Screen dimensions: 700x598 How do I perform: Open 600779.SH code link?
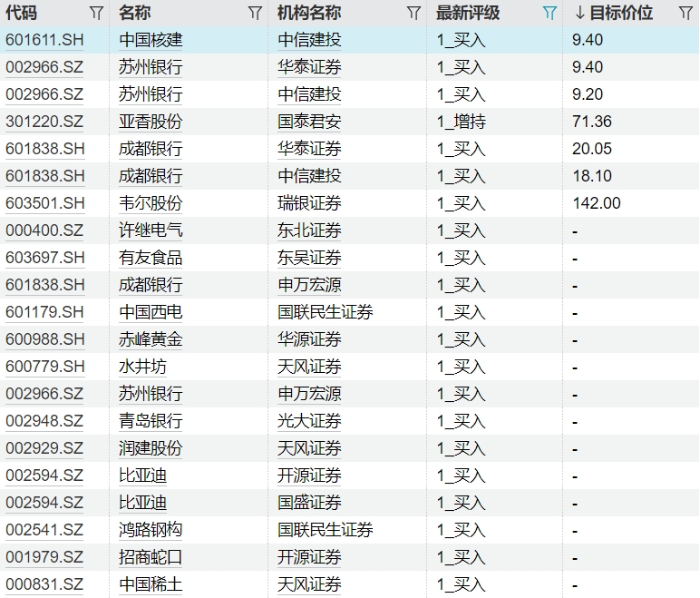(44, 367)
